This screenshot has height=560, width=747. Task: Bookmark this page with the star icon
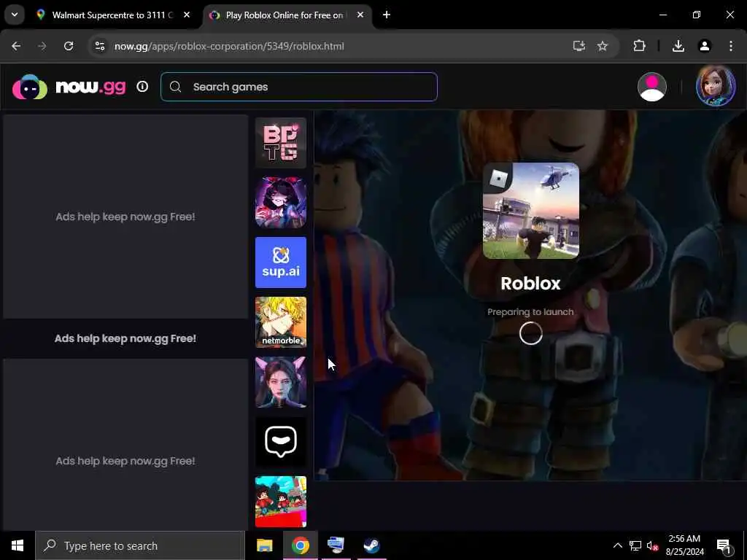[x=603, y=46]
